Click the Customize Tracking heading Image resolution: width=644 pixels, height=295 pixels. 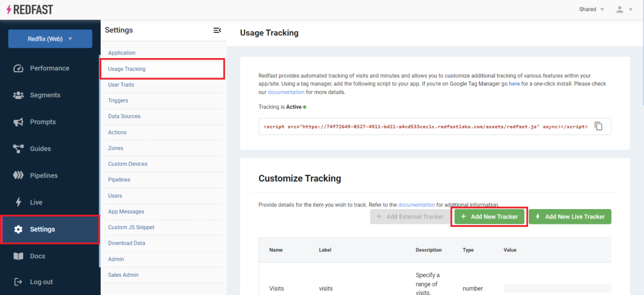click(x=300, y=178)
